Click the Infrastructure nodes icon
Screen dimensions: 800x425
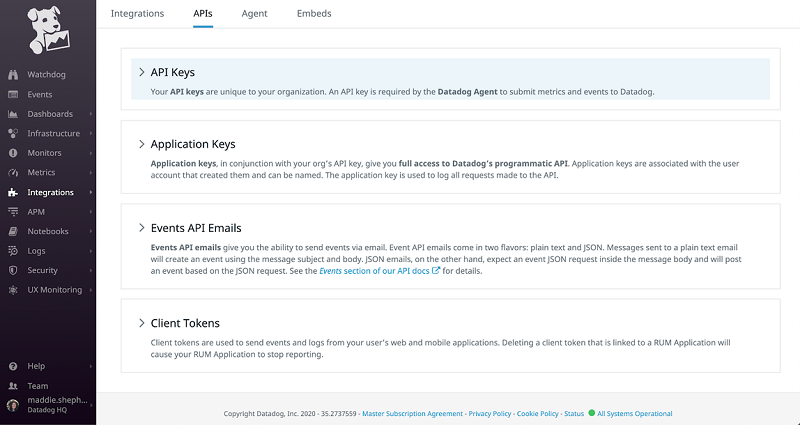13,133
